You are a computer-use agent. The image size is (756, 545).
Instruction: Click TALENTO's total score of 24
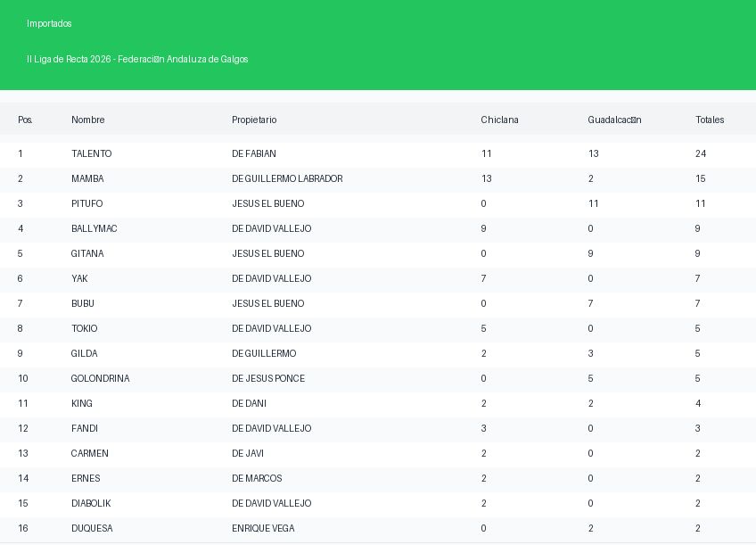[x=701, y=153]
